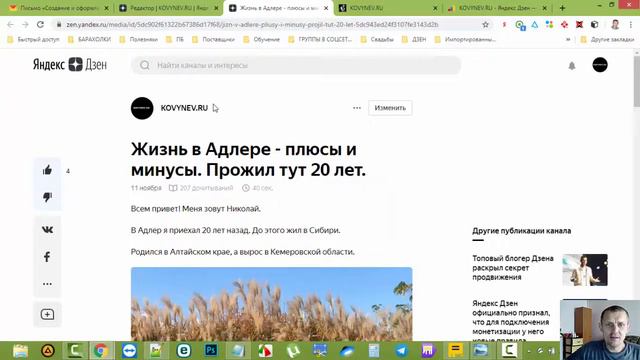Viewport: 640px width, 360px height.
Task: Open Chrome profile icon in toolbar
Action: pyautogui.click(x=615, y=24)
